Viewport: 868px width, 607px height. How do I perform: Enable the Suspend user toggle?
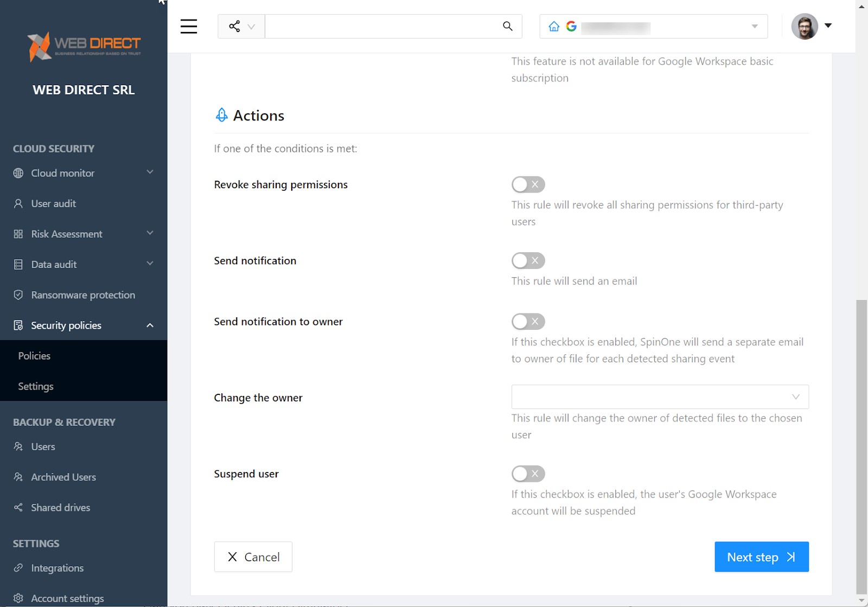[527, 474]
